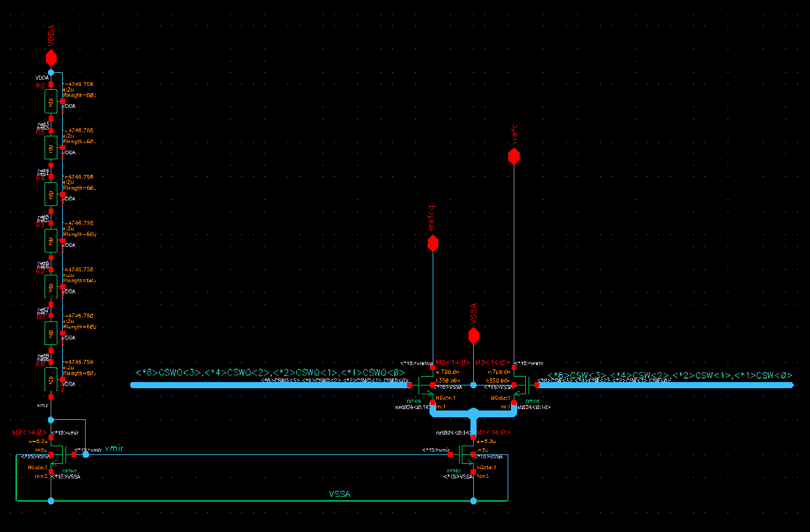Screen dimensions: 810x532
Task: Click the thick CSWQ bus wire
Action: point(270,385)
